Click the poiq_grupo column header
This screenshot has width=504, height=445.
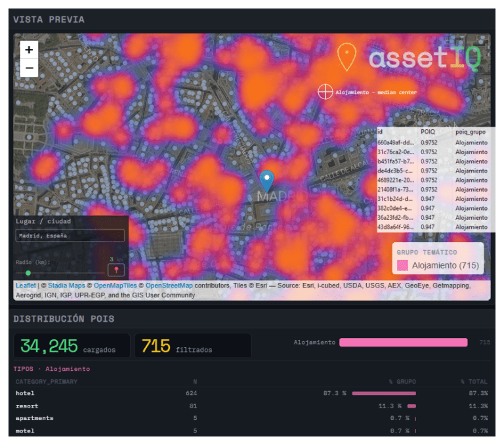pyautogui.click(x=471, y=132)
